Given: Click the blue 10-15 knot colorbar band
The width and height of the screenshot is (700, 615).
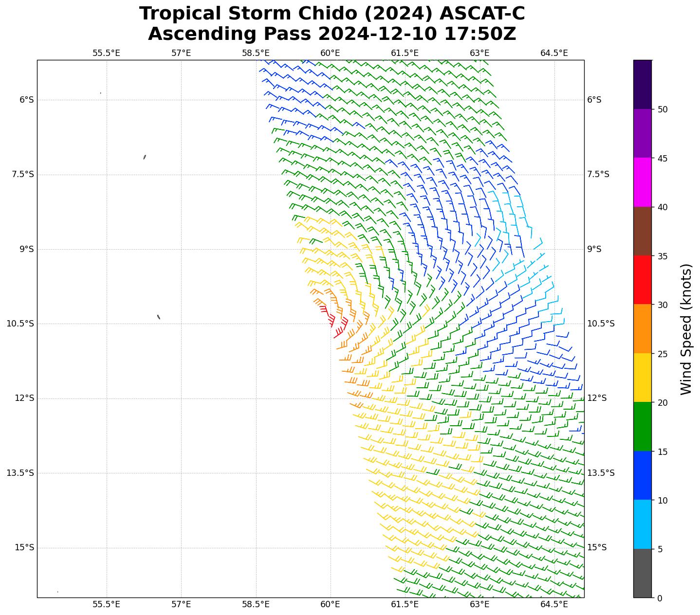Looking at the screenshot, I should point(642,475).
